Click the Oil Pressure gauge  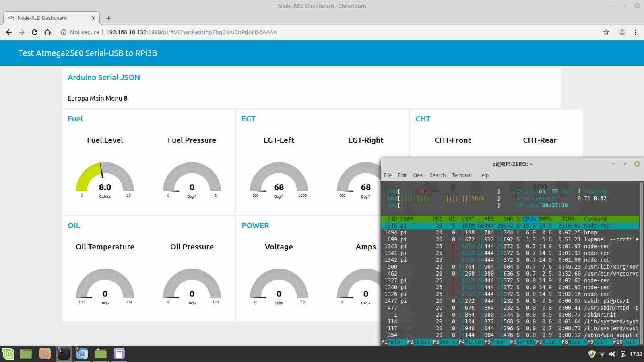pos(192,286)
